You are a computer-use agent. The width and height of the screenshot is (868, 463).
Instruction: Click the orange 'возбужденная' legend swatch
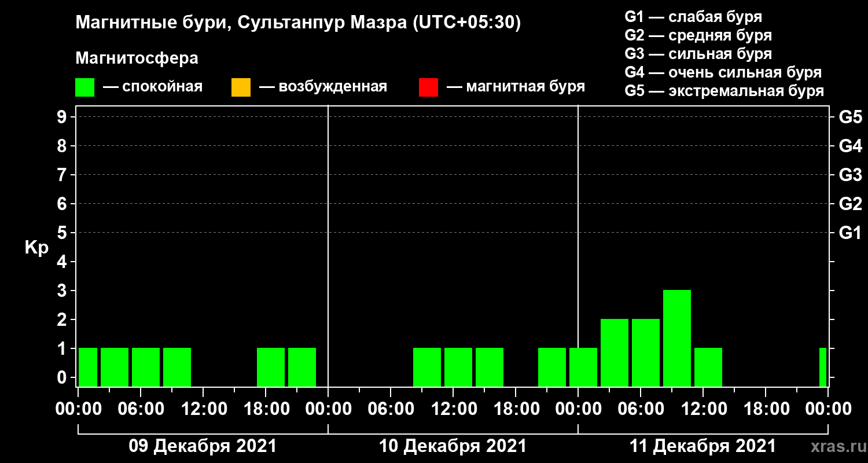point(241,87)
